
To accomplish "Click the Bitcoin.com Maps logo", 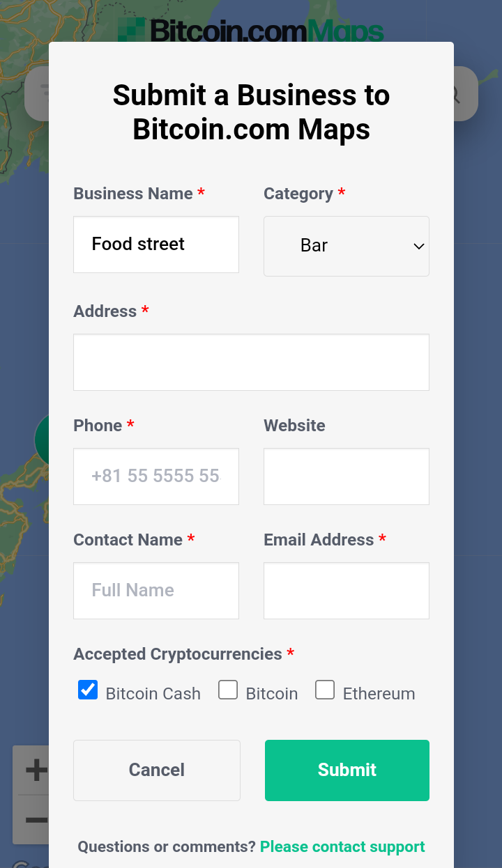I will pyautogui.click(x=251, y=30).
